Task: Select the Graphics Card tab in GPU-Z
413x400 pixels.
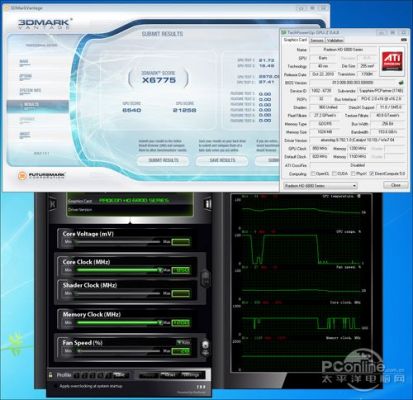Action: pyautogui.click(x=295, y=40)
